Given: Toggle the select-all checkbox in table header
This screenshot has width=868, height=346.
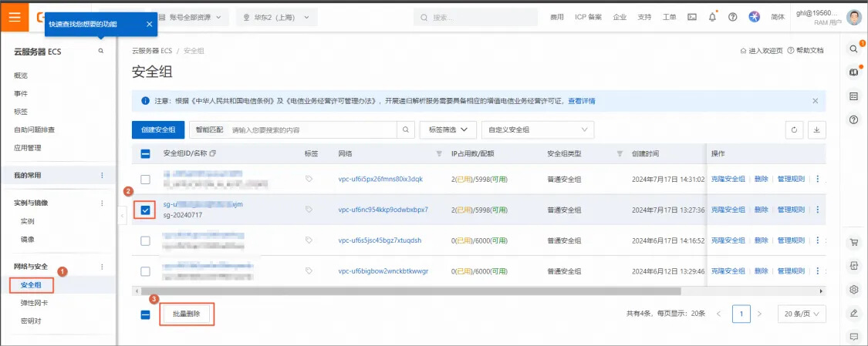Looking at the screenshot, I should [x=145, y=153].
